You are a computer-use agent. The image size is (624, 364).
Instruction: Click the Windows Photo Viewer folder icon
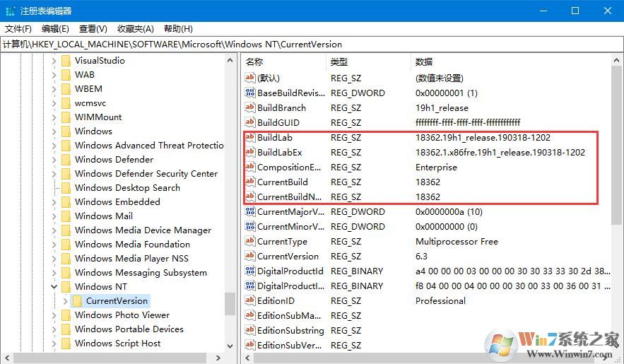66,315
